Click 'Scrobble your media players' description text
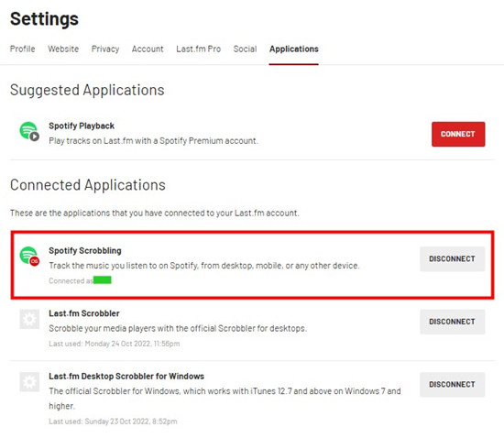 point(178,328)
